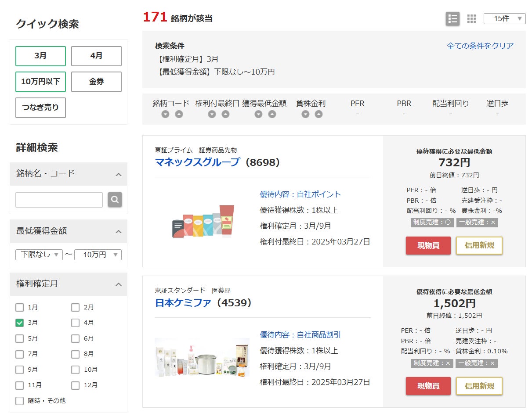Click マネックスグループ benefit product thumbnail
Image resolution: width=532 pixels, height=413 pixels.
(x=203, y=221)
